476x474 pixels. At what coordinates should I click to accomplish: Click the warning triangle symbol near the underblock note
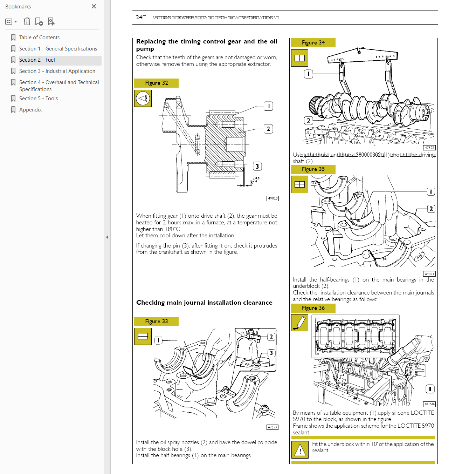point(300,450)
